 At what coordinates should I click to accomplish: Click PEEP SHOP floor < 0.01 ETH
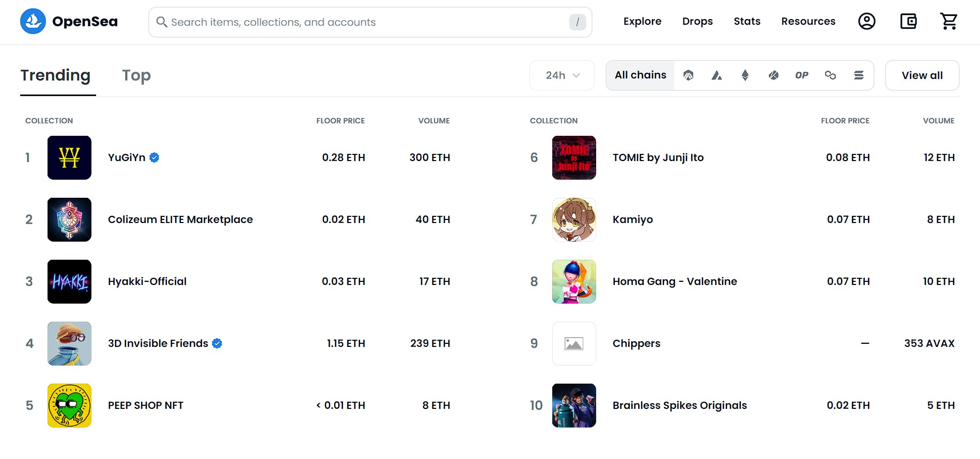(x=341, y=405)
